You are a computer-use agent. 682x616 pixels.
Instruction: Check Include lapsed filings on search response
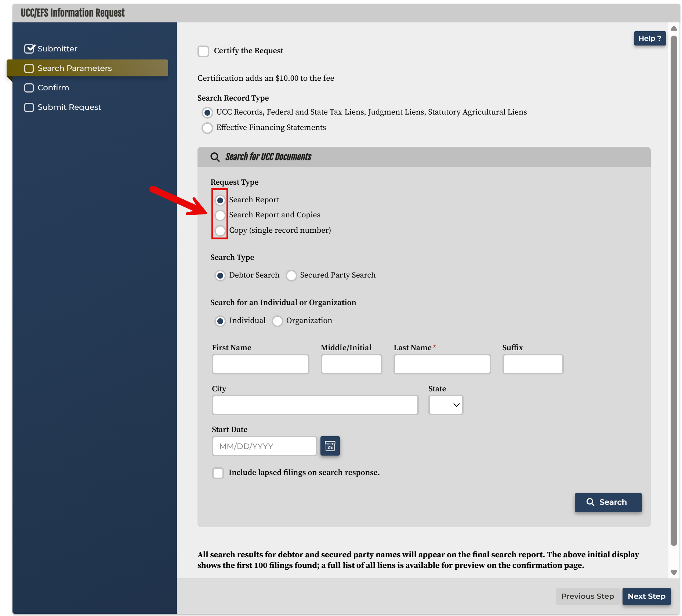218,473
